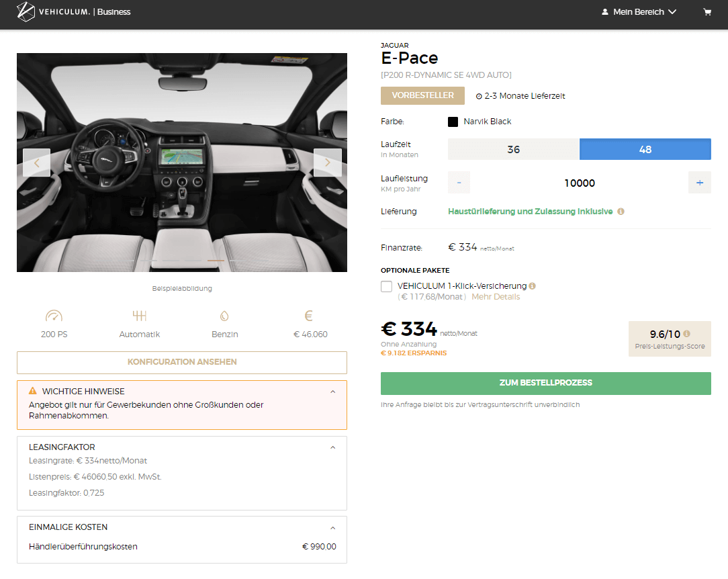Click the Optionale Pakete heading

(x=415, y=270)
